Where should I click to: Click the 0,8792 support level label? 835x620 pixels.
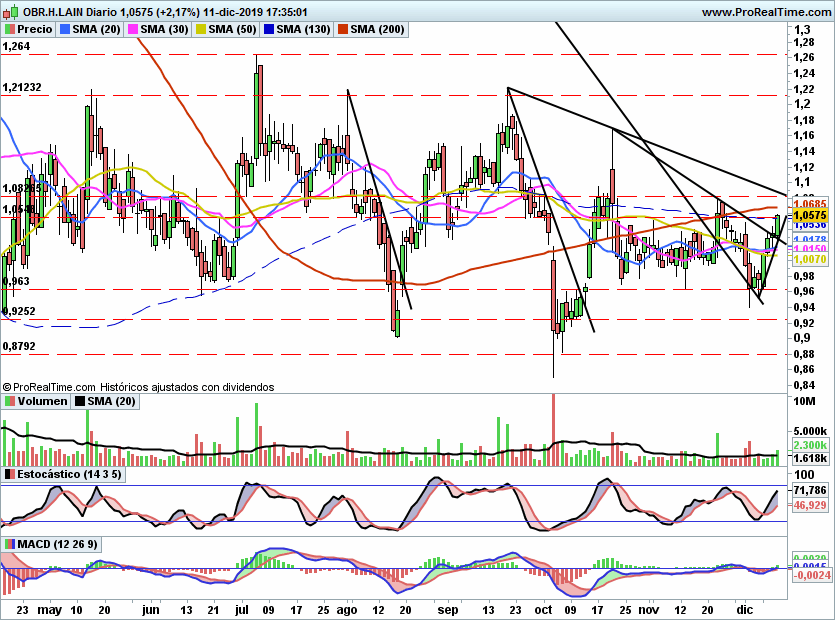pos(19,346)
